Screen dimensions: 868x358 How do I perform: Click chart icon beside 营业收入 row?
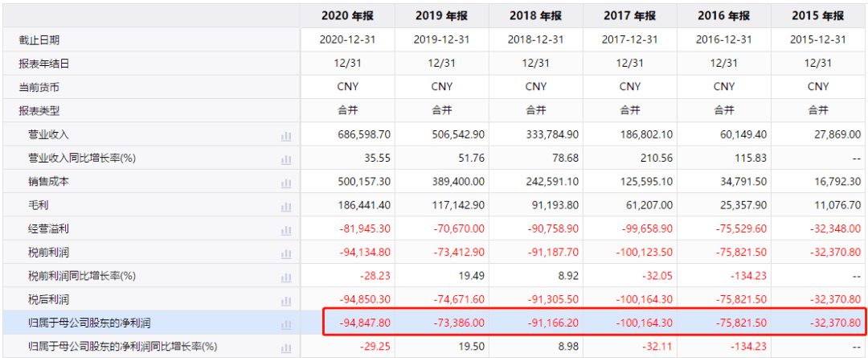(x=285, y=136)
